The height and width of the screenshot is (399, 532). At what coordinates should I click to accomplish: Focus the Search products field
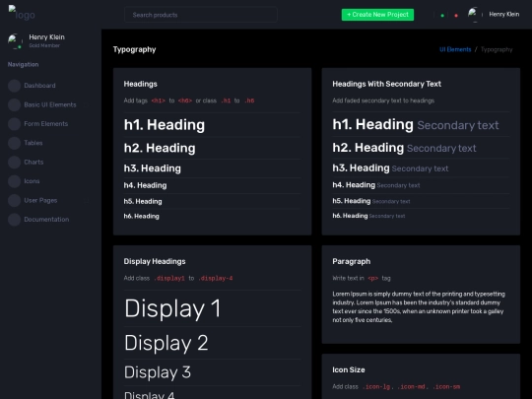pos(201,15)
